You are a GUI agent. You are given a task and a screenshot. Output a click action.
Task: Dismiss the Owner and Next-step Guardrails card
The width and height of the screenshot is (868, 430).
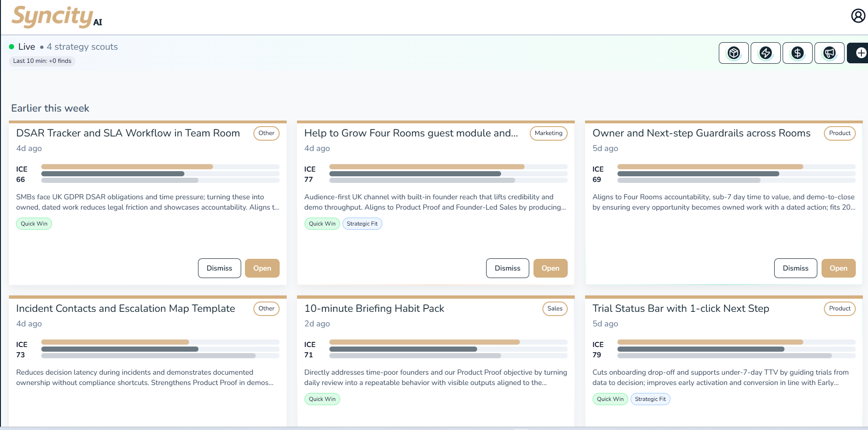pyautogui.click(x=795, y=268)
